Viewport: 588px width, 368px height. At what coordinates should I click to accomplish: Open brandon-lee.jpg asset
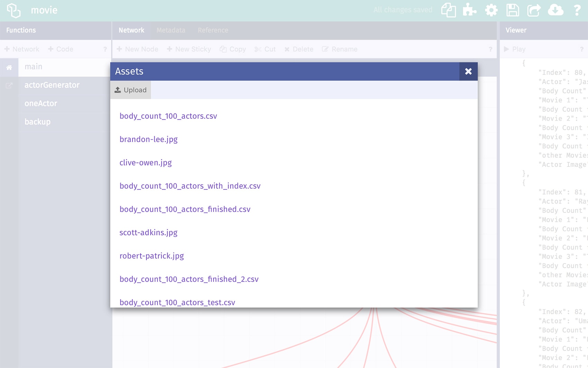[x=148, y=139]
